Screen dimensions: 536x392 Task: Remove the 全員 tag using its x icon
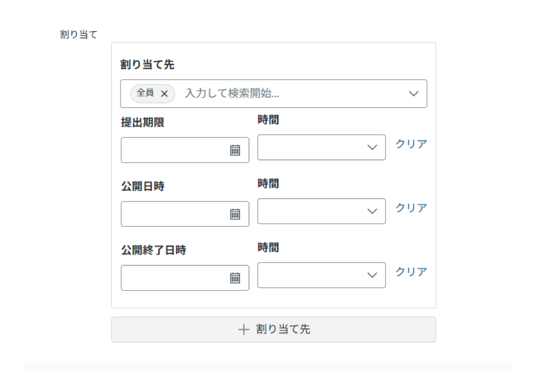[165, 93]
